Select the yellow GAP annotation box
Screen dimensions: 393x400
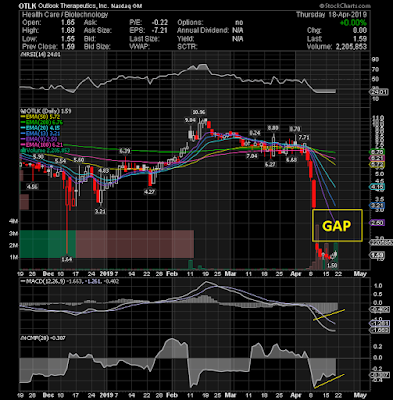(337, 225)
